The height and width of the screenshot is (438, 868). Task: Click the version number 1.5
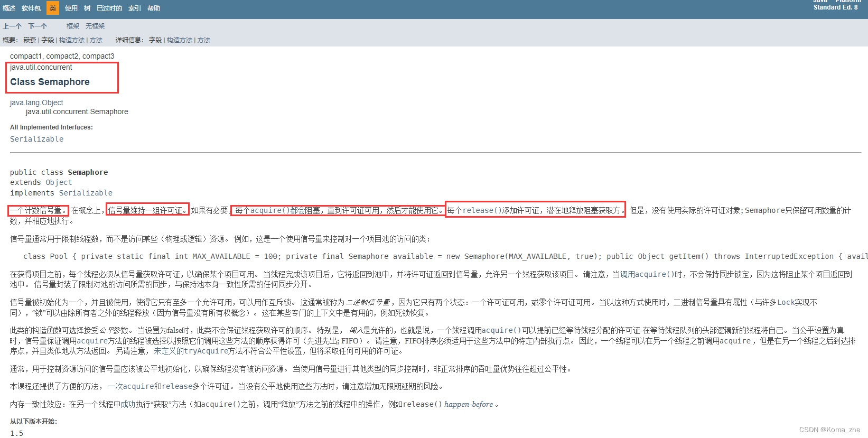click(x=16, y=433)
